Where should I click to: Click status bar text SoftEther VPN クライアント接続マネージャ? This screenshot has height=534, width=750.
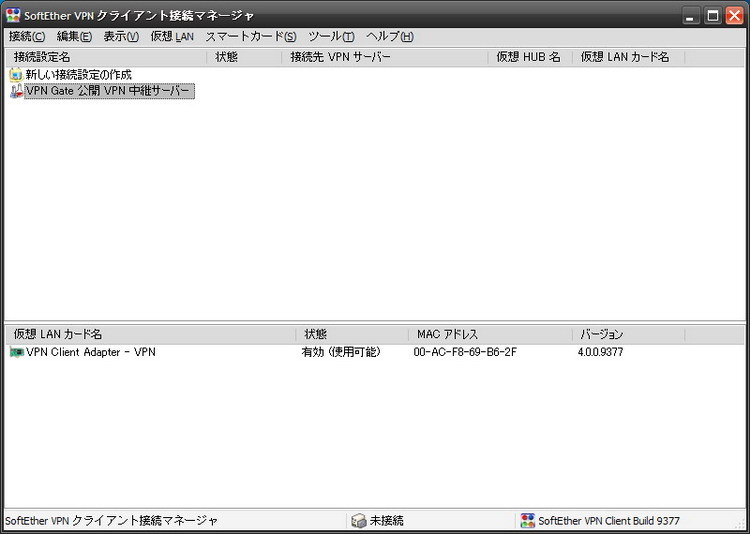[111, 521]
